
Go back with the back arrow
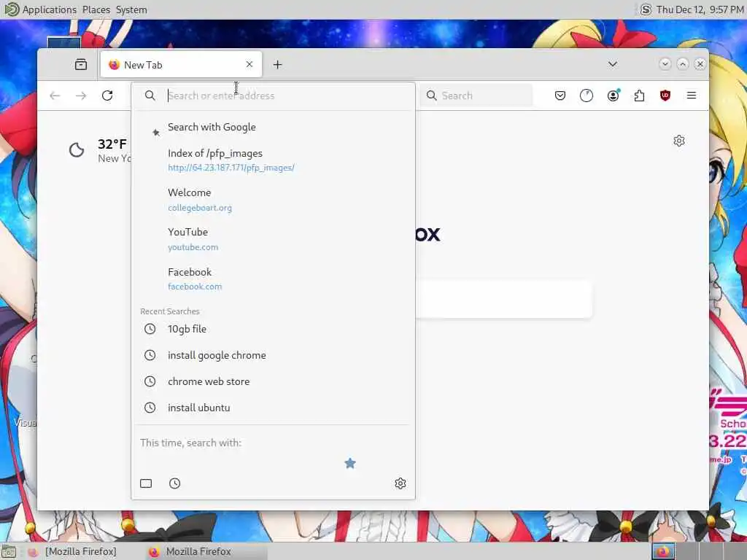pyautogui.click(x=55, y=96)
